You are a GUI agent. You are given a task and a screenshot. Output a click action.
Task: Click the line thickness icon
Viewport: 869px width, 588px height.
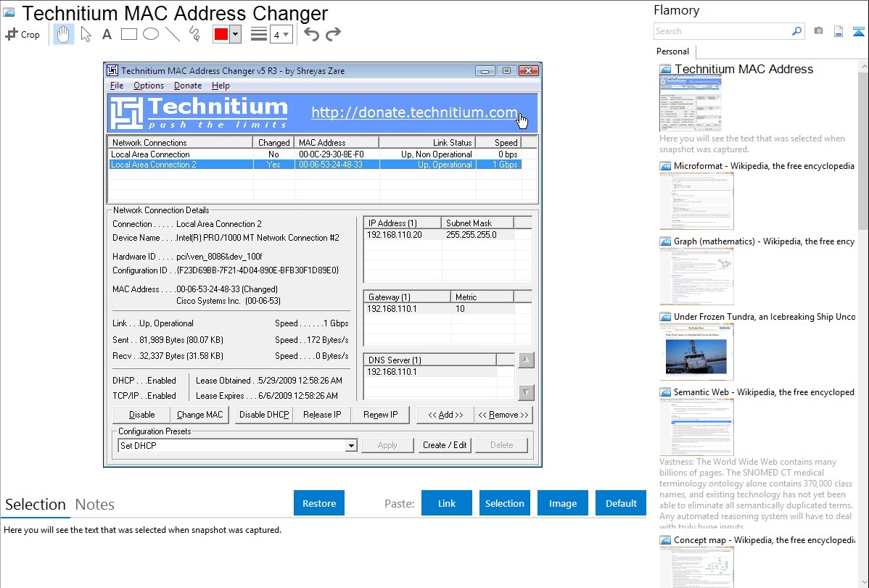pos(259,34)
